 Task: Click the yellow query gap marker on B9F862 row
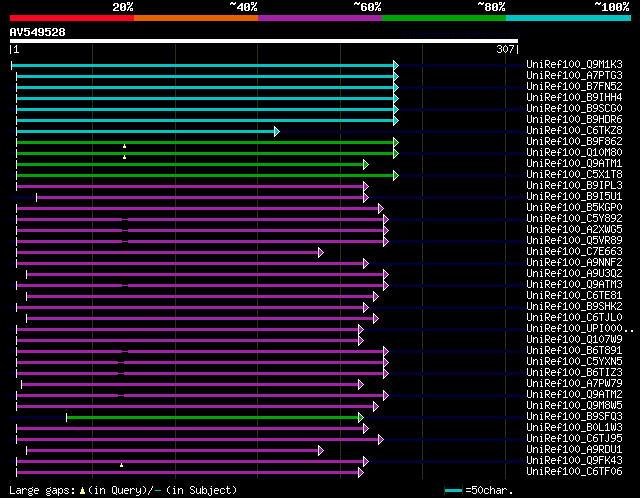(124, 146)
